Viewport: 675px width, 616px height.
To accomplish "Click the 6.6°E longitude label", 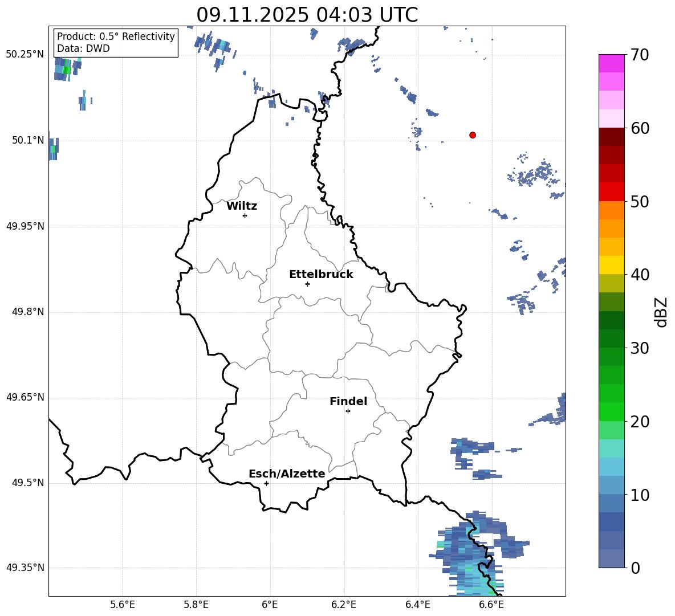I will (x=491, y=605).
